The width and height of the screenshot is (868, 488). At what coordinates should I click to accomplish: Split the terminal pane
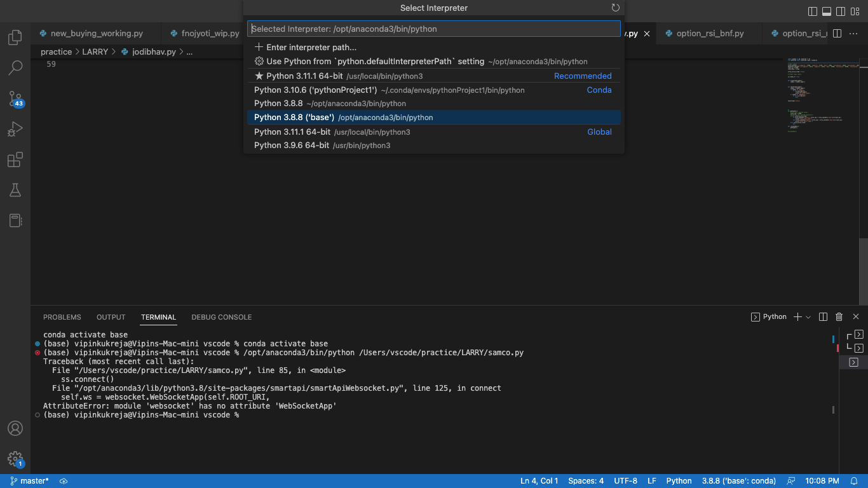click(x=823, y=317)
